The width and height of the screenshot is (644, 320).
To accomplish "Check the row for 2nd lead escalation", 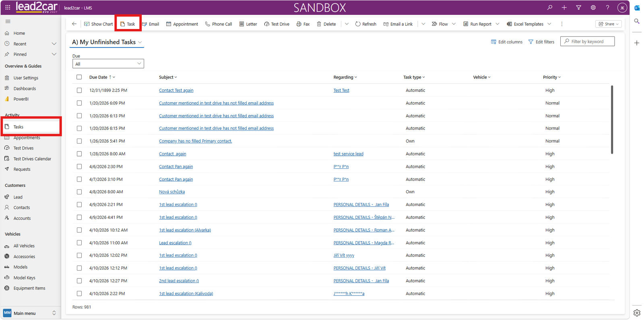I will pyautogui.click(x=79, y=281).
